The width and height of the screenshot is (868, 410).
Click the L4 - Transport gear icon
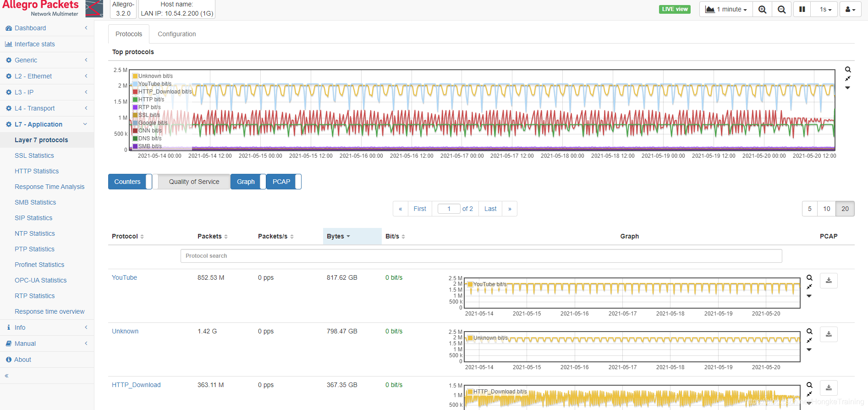[x=9, y=108]
